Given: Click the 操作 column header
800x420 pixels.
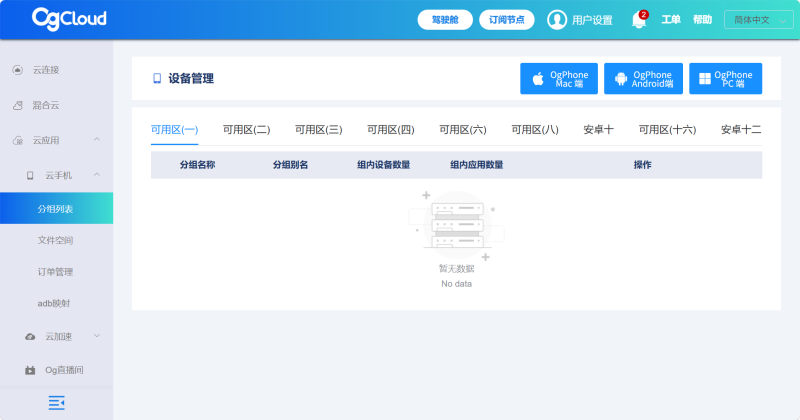Looking at the screenshot, I should tap(642, 165).
